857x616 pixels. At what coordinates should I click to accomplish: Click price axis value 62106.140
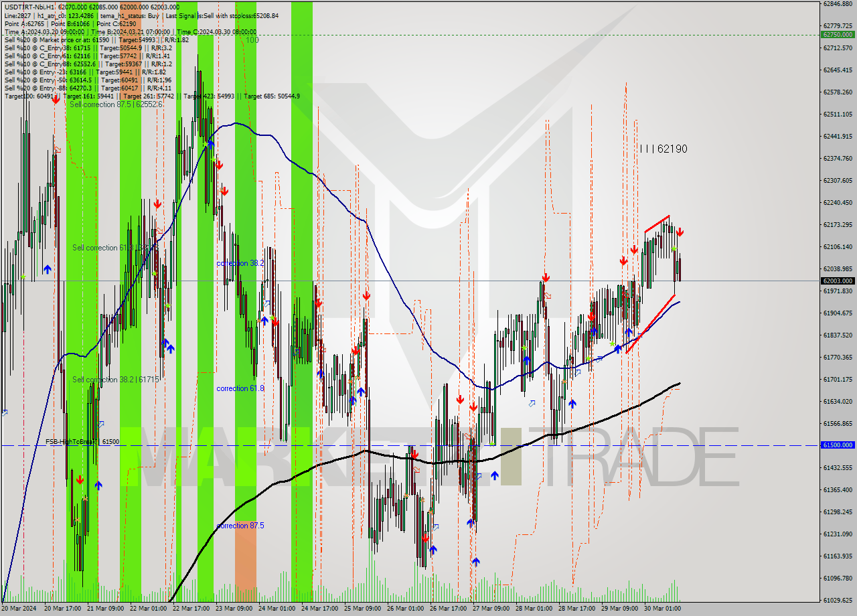tap(838, 246)
